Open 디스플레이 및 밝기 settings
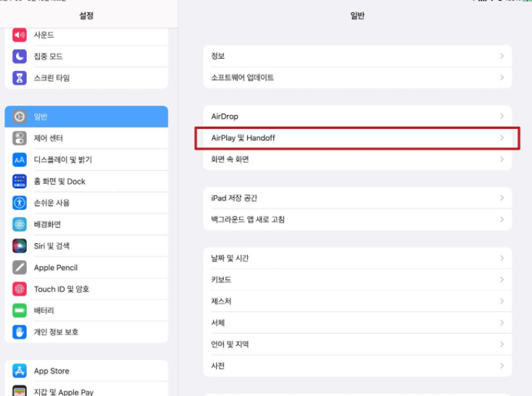This screenshot has height=396, width=532. (86, 159)
